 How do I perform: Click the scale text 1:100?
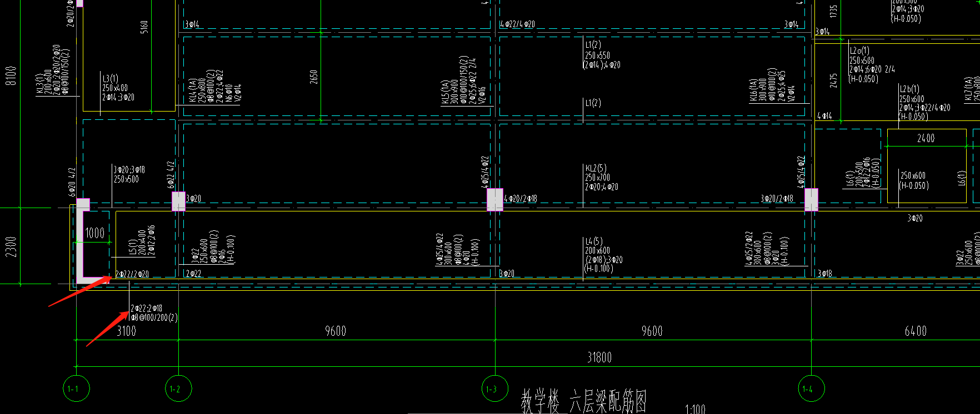(x=695, y=410)
